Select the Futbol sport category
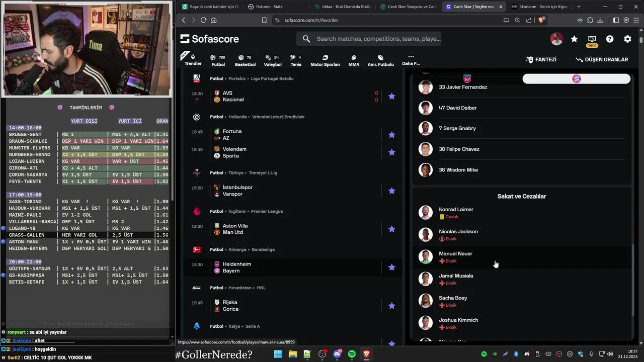Screen dimensions: 644x362 (218, 60)
